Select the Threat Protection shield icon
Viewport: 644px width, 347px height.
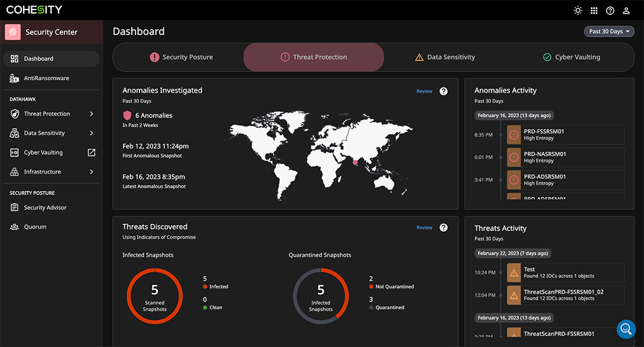pos(14,113)
